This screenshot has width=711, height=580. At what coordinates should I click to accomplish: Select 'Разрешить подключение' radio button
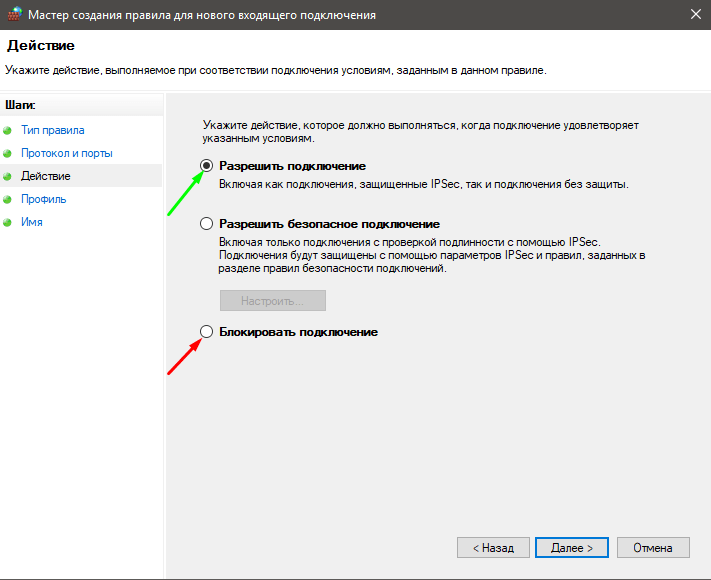click(x=206, y=166)
